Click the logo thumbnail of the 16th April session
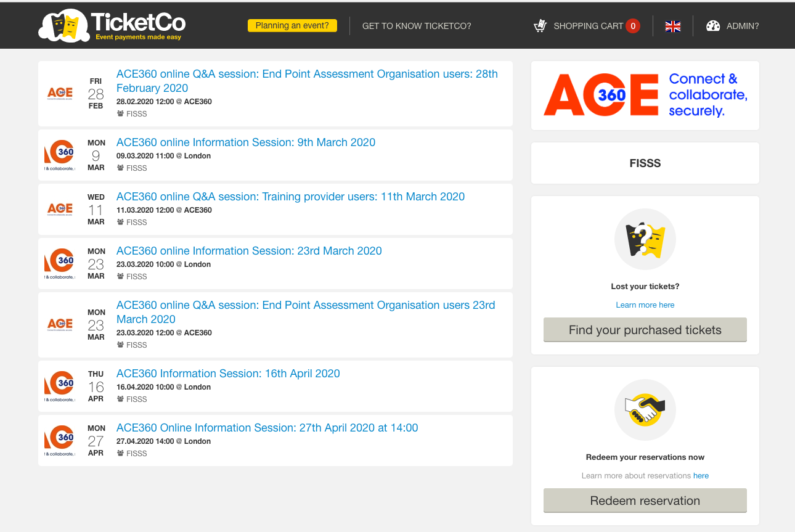 coord(60,386)
